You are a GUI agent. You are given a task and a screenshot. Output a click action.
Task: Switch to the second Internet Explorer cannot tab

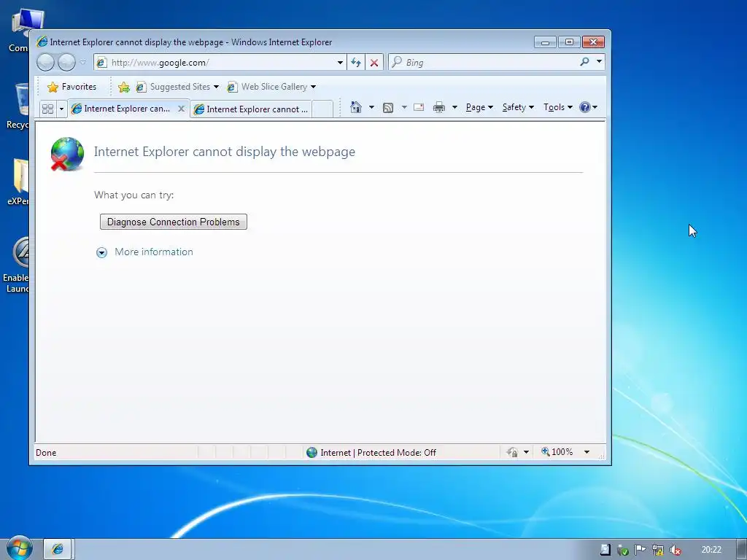point(252,109)
